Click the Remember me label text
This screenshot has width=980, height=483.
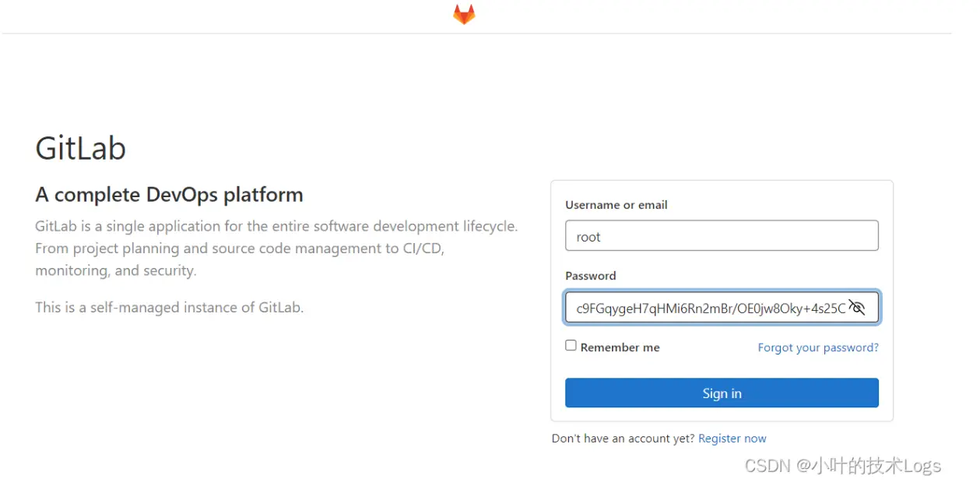(x=620, y=347)
